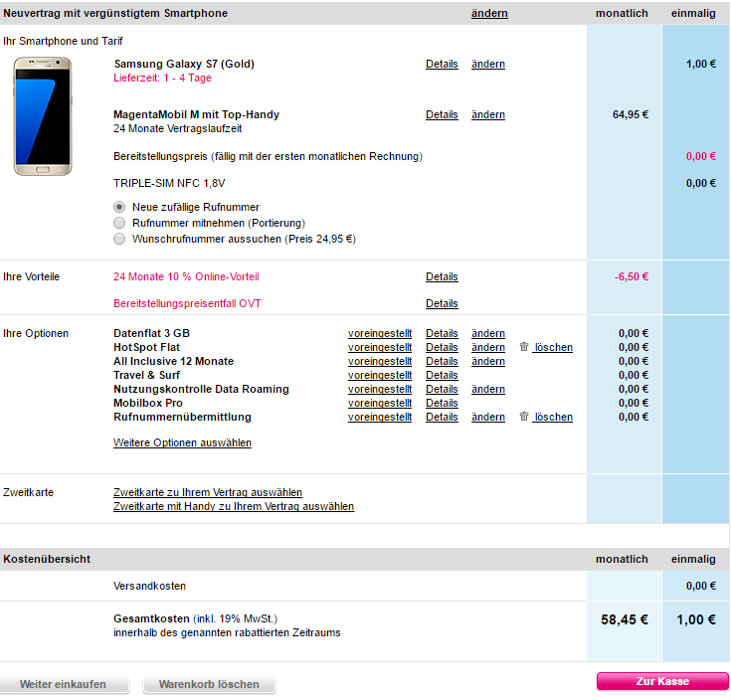The image size is (731, 700).
Task: Click voreingestellt for Nutzungskontrolle Data Roaming
Action: click(x=380, y=390)
